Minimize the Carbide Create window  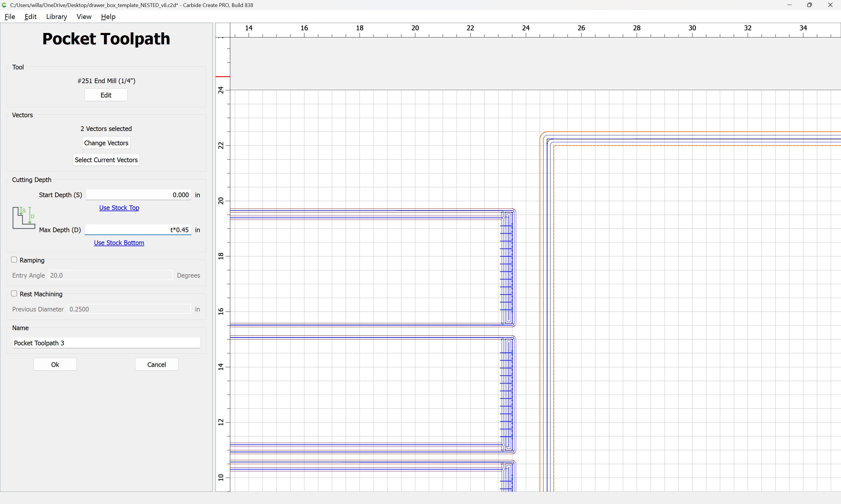pyautogui.click(x=789, y=5)
